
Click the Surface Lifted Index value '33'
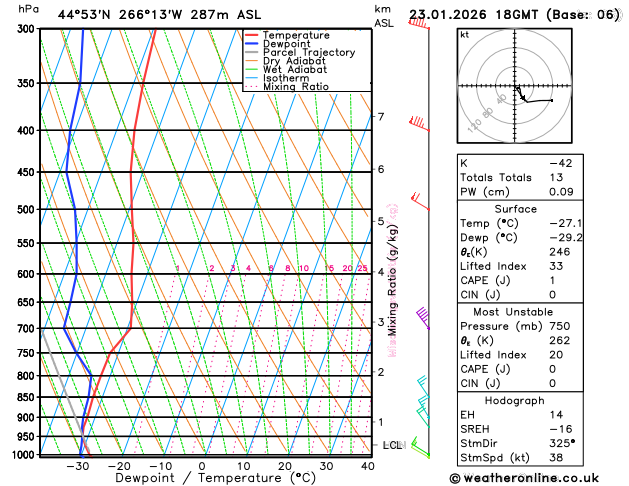coord(556,266)
